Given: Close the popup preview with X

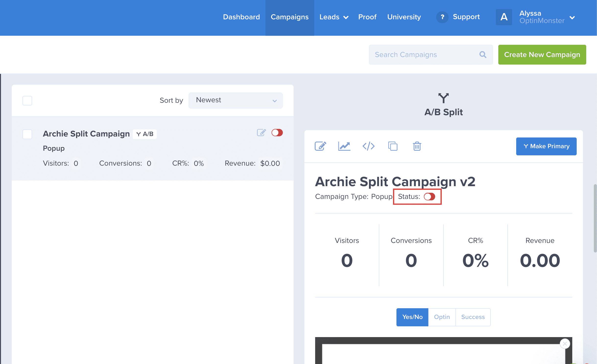Looking at the screenshot, I should coord(565,344).
